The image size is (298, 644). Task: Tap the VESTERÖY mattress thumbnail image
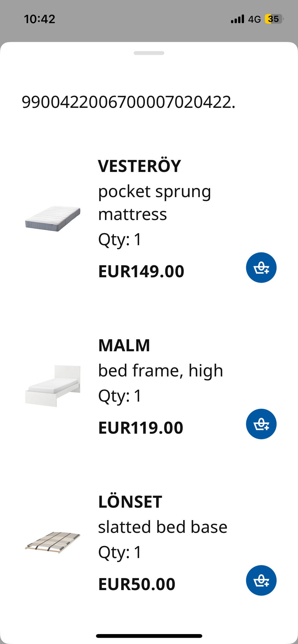tap(53, 218)
